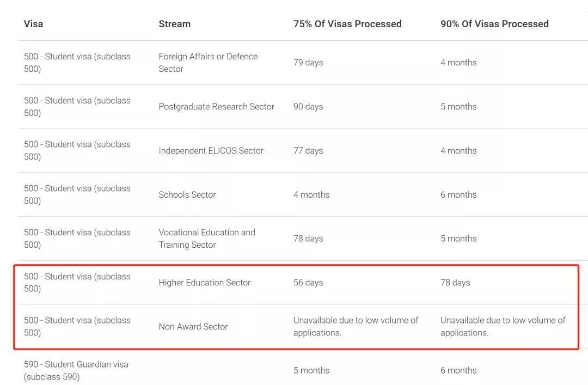Select the 79 days processing time value

pyautogui.click(x=308, y=63)
